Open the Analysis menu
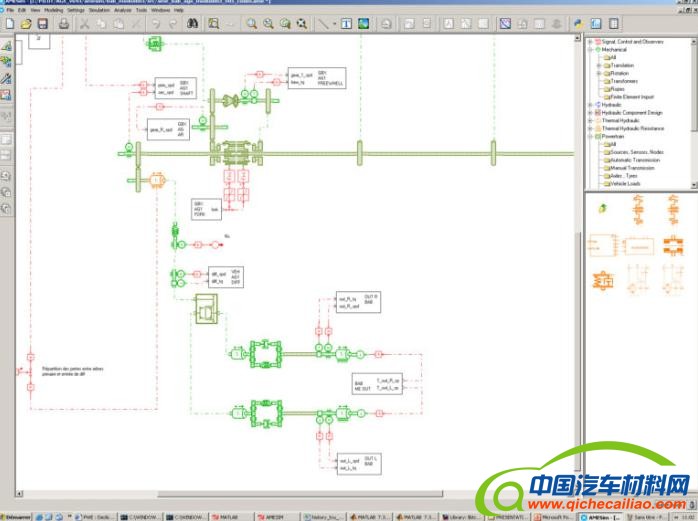698x521 pixels. [123, 10]
